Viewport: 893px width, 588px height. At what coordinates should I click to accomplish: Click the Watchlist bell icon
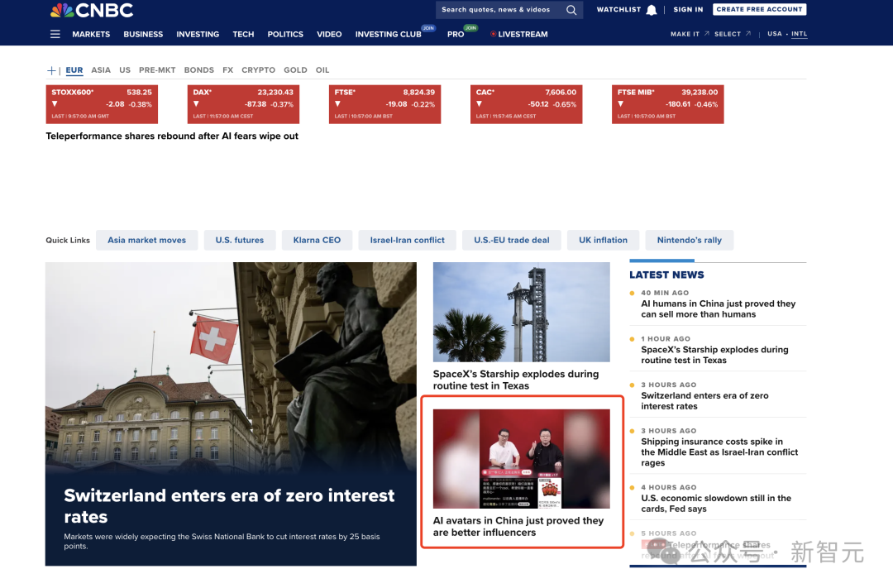pos(652,10)
